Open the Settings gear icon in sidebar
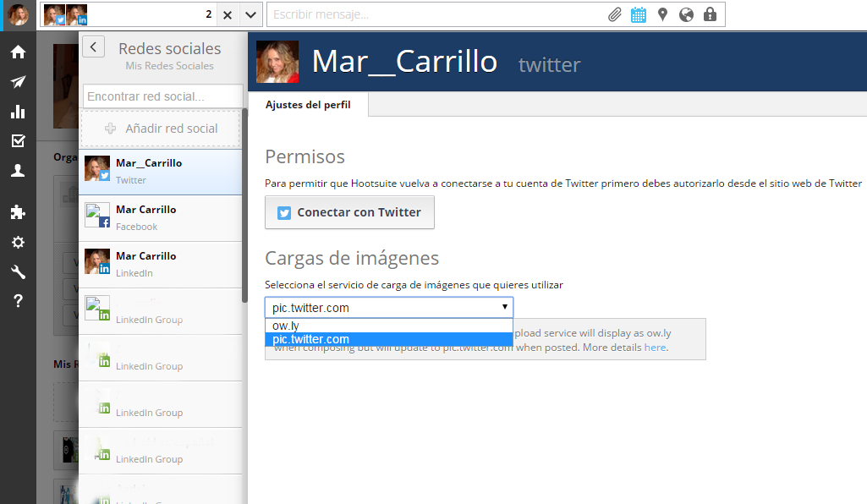 click(18, 242)
